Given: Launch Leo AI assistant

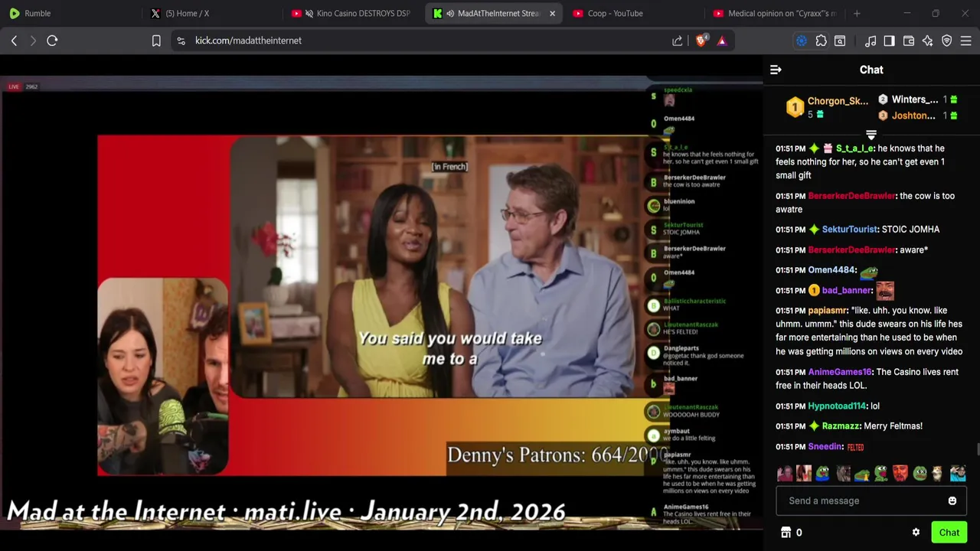Looking at the screenshot, I should 927,41.
